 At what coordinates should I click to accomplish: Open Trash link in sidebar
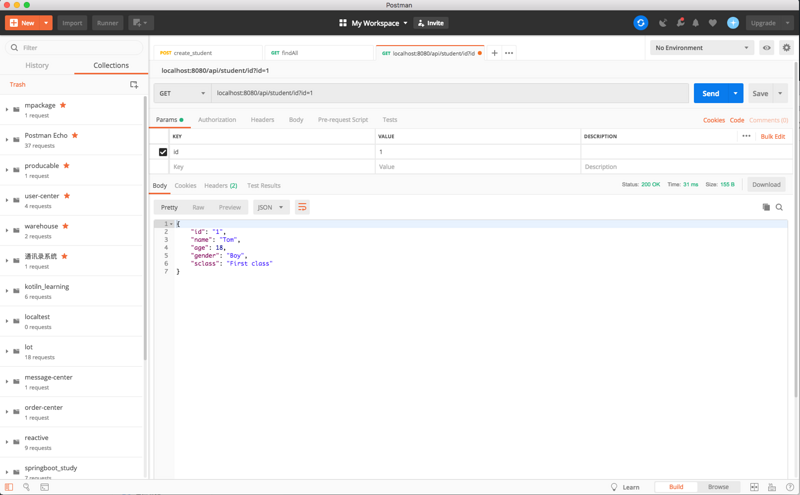[x=17, y=85]
